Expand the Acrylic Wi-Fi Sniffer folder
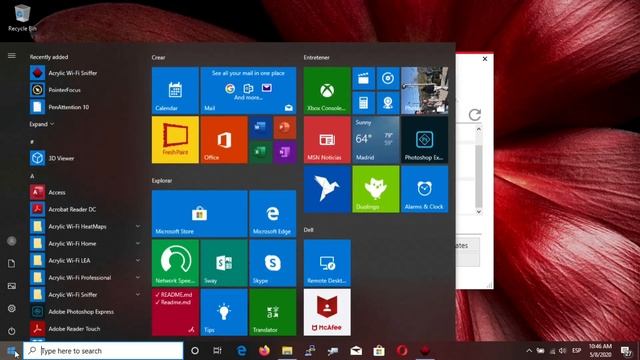 138,294
